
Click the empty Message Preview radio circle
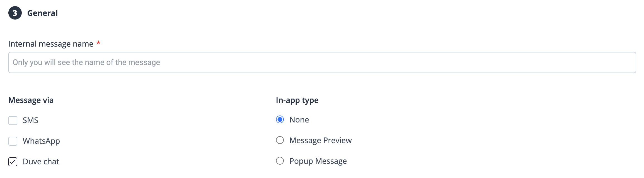click(280, 140)
